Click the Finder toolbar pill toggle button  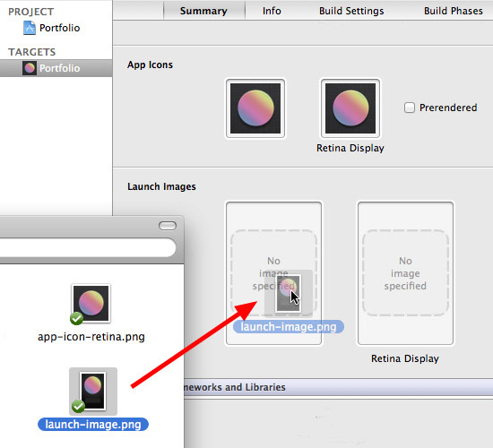click(x=168, y=226)
